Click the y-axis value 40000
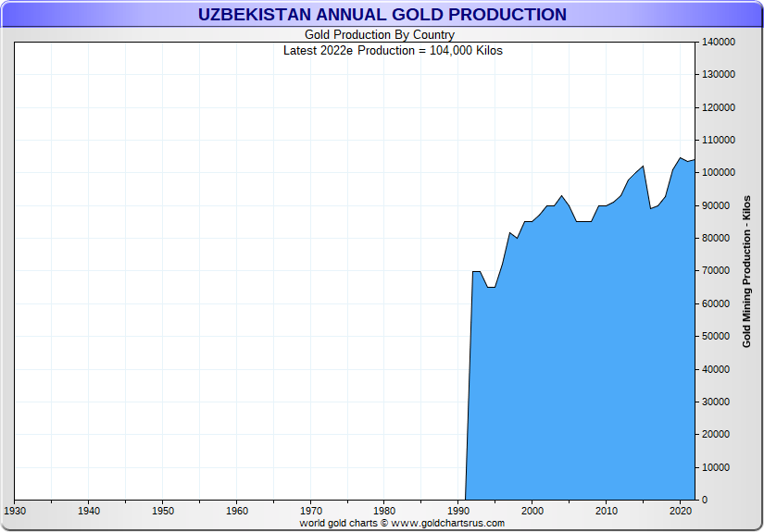The width and height of the screenshot is (764, 532). 716,369
